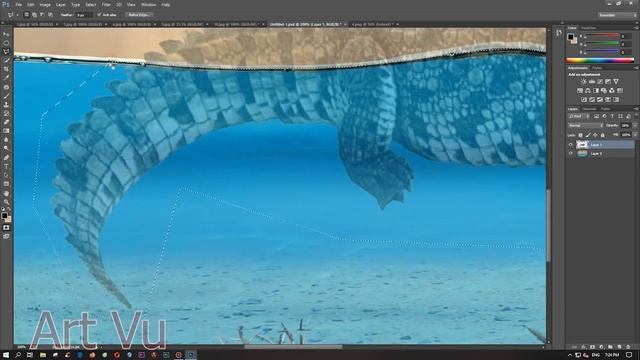Open the Image menu
The width and height of the screenshot is (640, 360).
45,4
